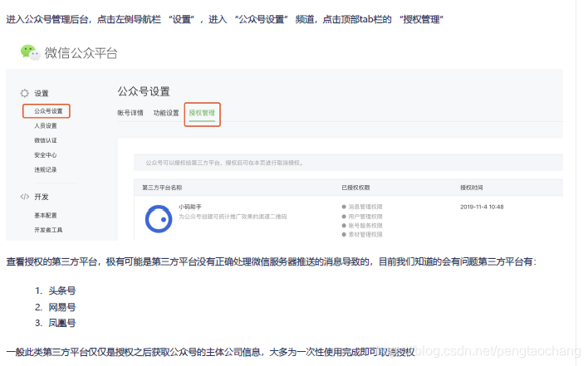Open 违规记录 in the sidebar
The height and width of the screenshot is (366, 588).
46,169
